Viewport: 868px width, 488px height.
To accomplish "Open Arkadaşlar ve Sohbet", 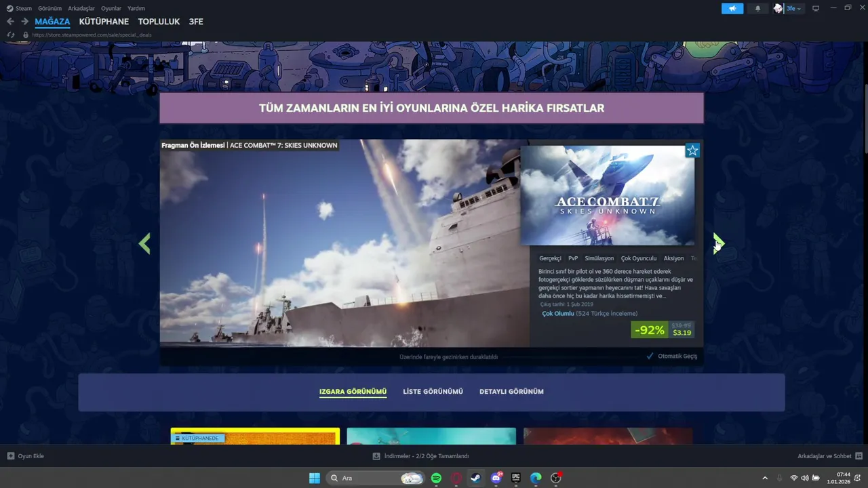I will click(825, 456).
